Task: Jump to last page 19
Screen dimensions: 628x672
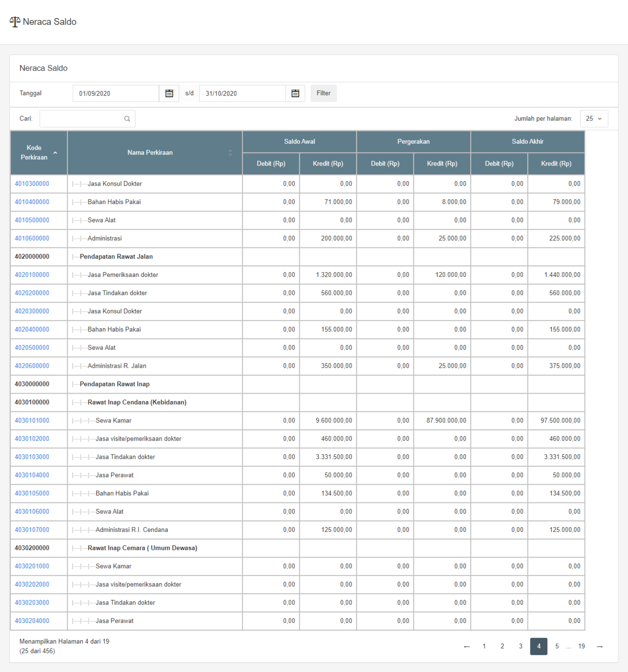Action: point(581,646)
